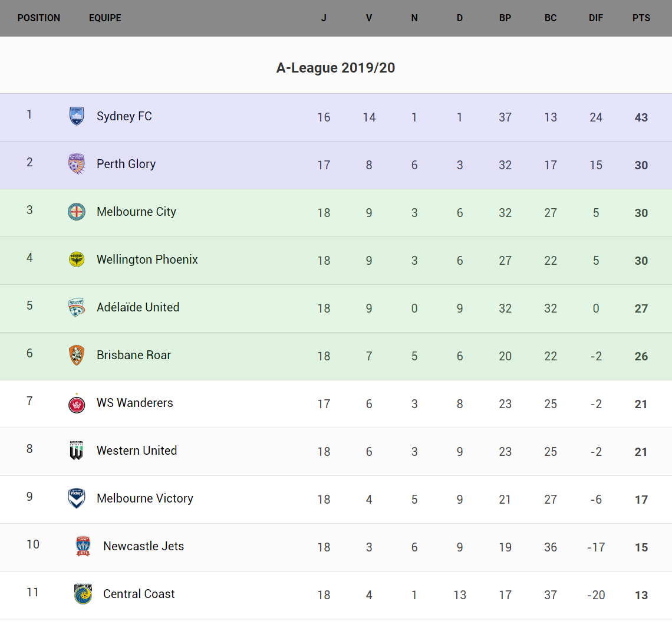672x624 pixels.
Task: Click the Sydney FC club crest
Action: tap(77, 116)
